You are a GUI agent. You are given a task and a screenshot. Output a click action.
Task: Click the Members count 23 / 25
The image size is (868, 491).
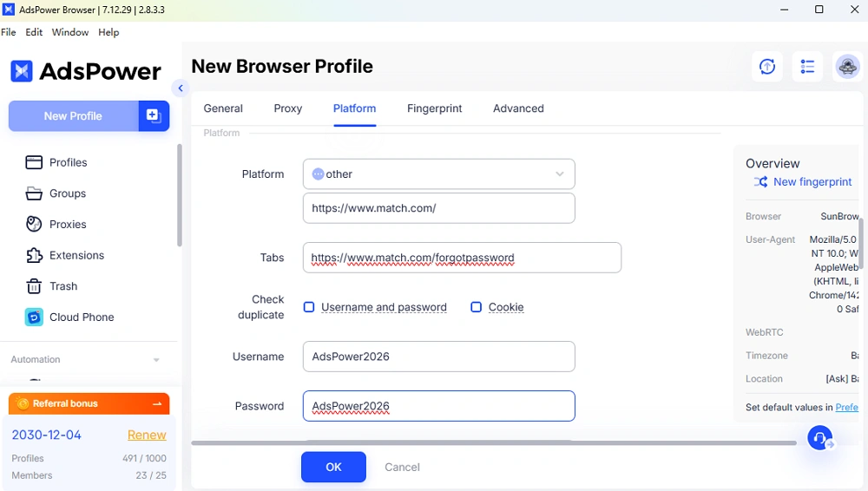150,475
